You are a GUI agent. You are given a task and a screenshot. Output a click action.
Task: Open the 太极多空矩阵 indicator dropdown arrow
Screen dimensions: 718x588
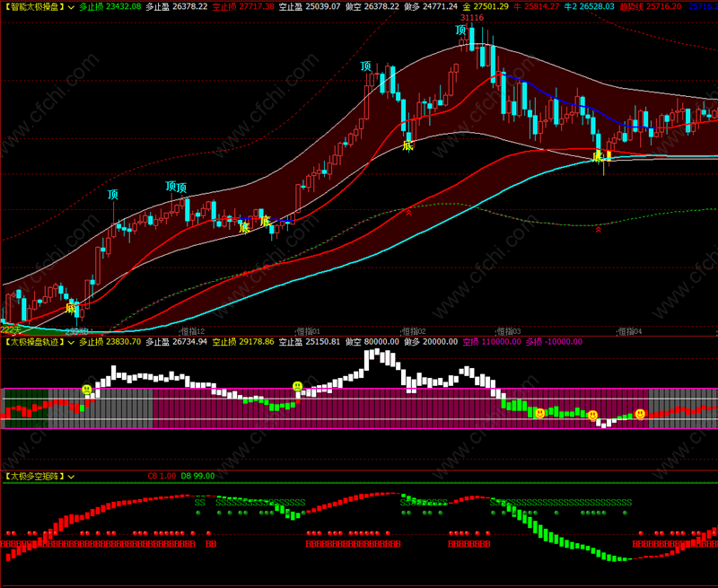(71, 477)
